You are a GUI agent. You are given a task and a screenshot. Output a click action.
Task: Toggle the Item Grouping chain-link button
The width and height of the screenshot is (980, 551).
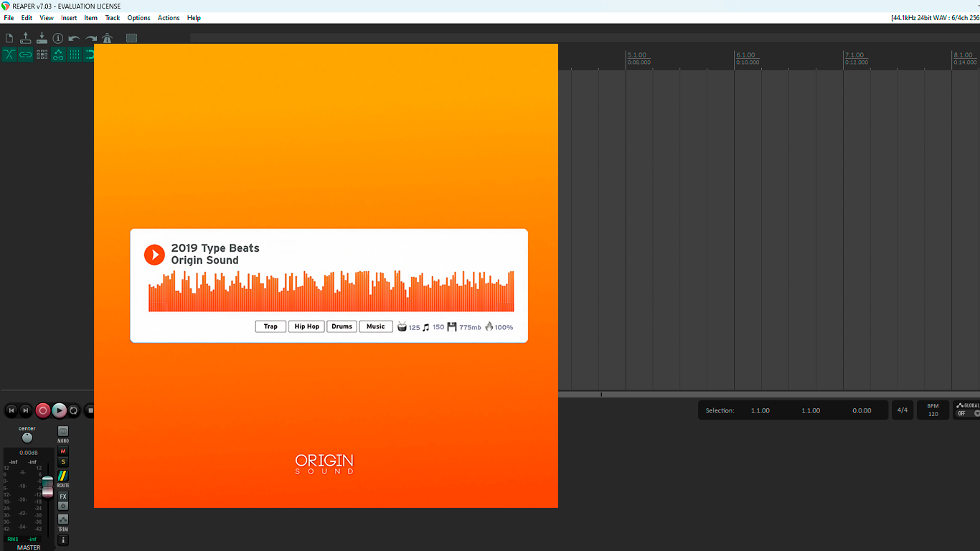(26, 55)
